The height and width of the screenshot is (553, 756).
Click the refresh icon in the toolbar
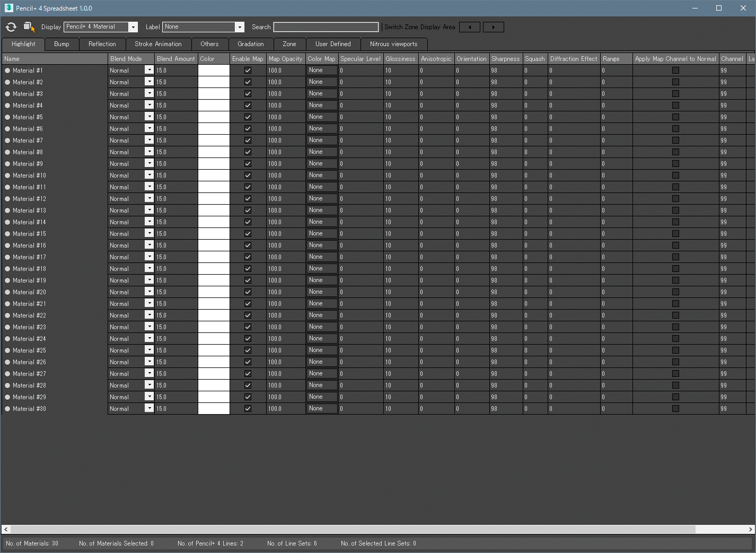[11, 27]
